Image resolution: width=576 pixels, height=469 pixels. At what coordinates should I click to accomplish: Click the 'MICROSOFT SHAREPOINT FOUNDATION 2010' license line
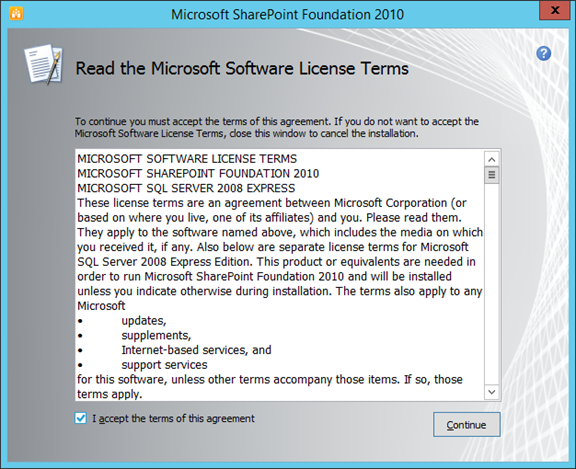click(198, 173)
